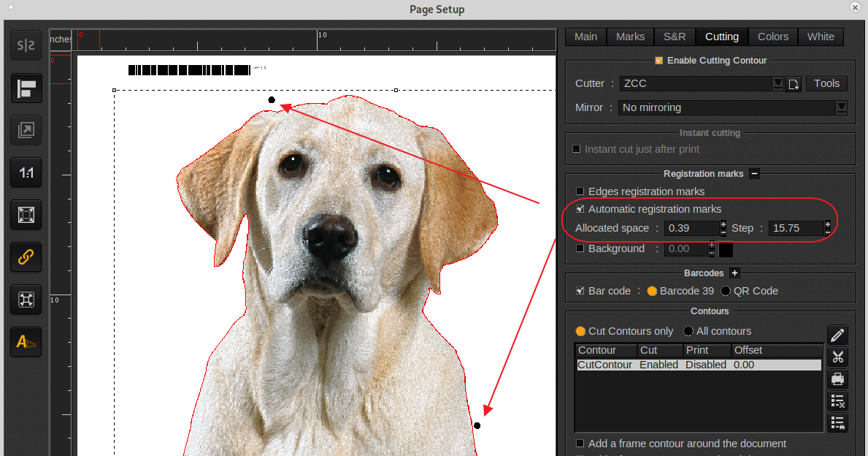Uncheck Automatic registration marks
This screenshot has width=868, height=456.
click(x=580, y=209)
